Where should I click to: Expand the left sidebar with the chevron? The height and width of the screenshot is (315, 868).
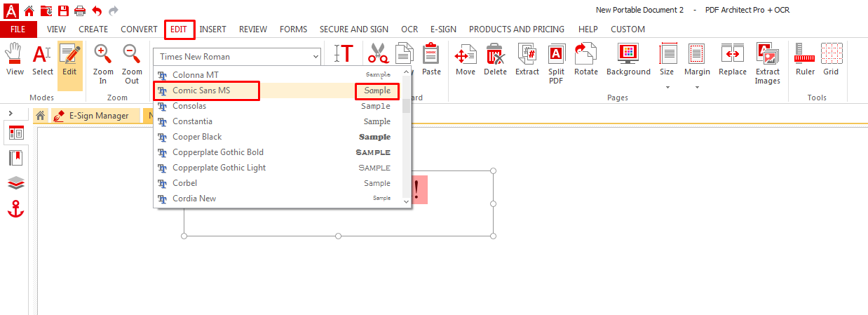pos(11,112)
